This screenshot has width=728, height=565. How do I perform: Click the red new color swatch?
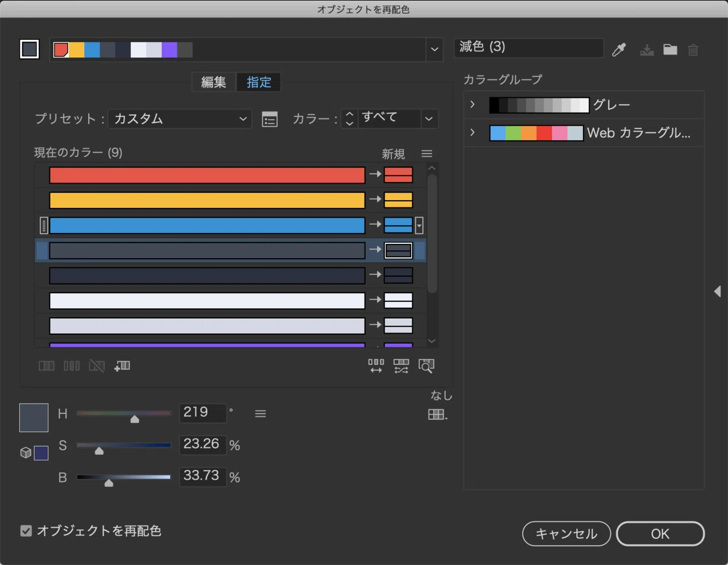[398, 175]
